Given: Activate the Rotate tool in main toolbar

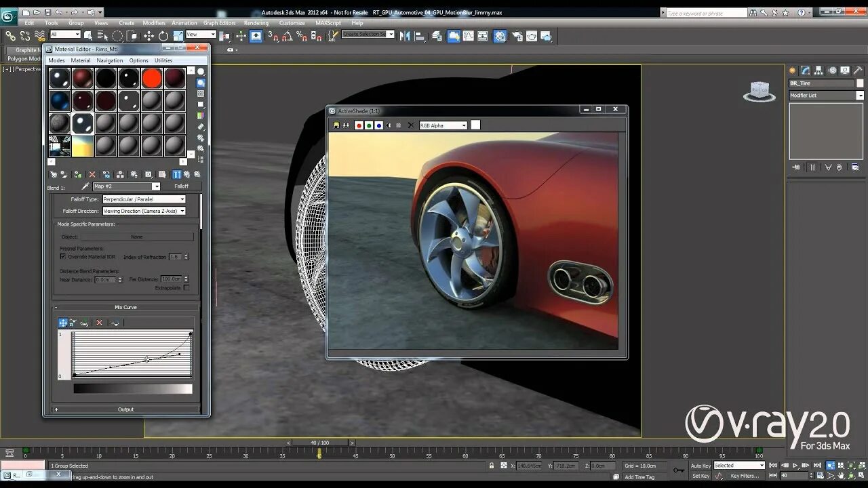Looking at the screenshot, I should click(x=163, y=36).
